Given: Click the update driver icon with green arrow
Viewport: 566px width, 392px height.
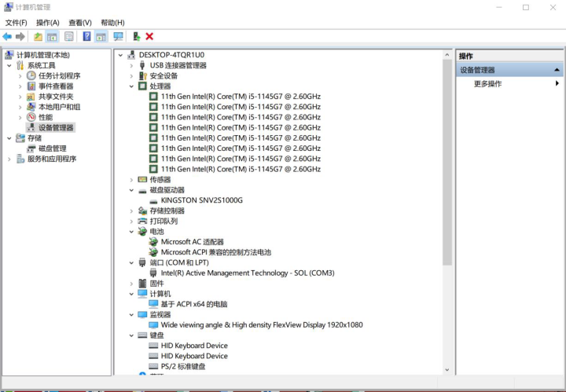Looking at the screenshot, I should 137,36.
